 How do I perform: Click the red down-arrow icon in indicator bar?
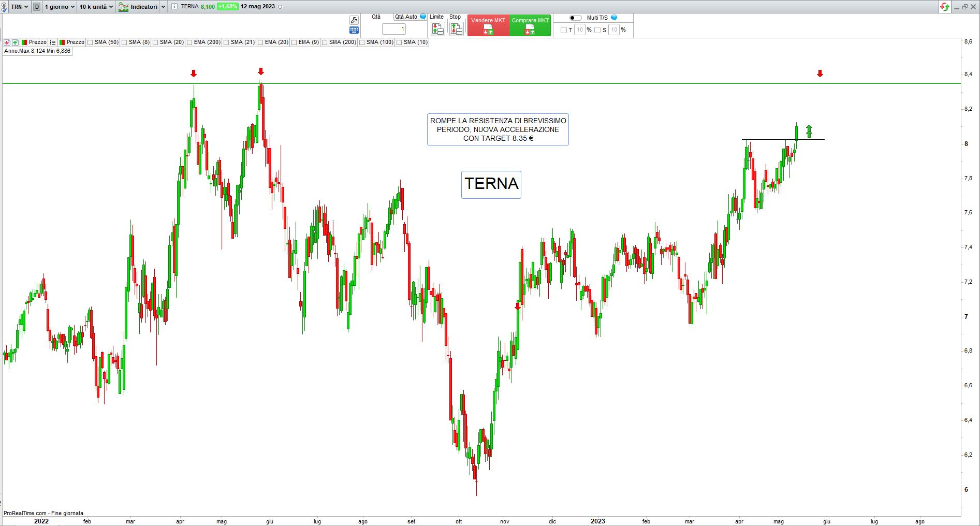click(x=7, y=42)
